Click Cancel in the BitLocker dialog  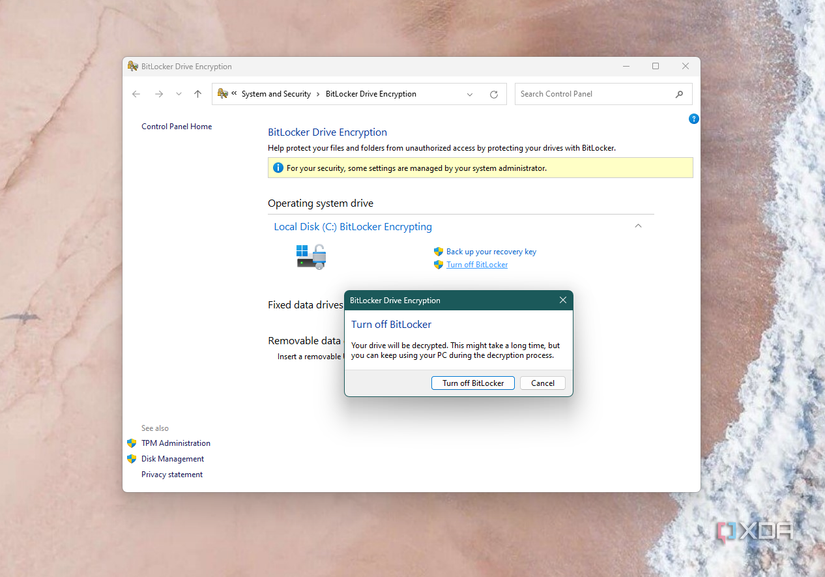(542, 383)
